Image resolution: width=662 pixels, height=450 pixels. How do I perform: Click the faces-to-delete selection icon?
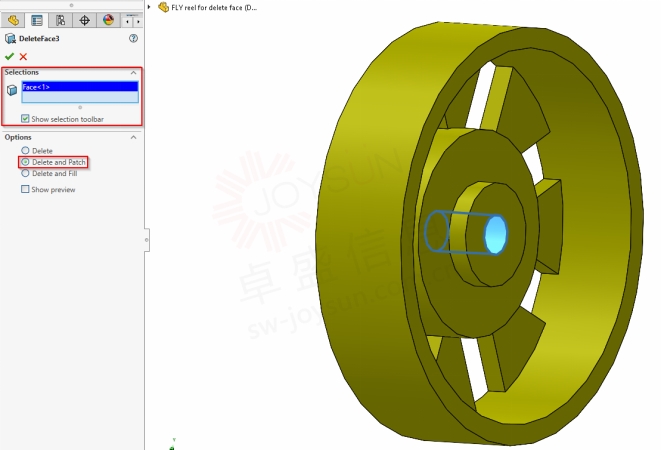coord(12,90)
